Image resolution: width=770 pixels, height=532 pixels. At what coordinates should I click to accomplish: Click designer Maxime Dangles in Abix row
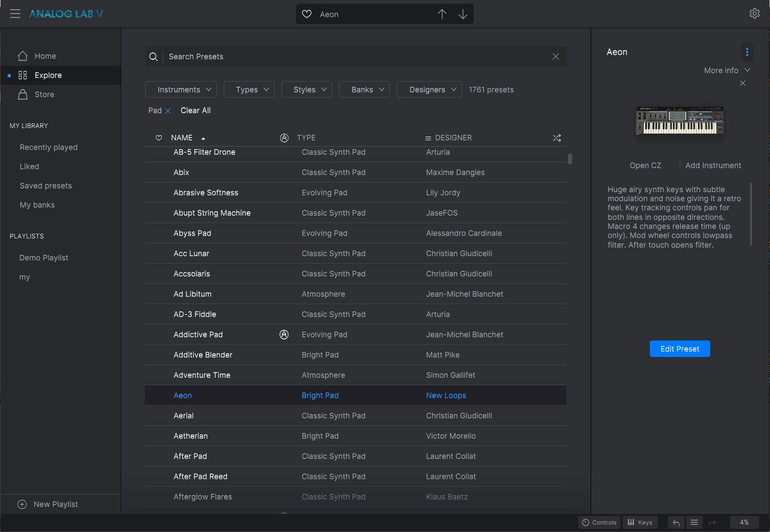coord(455,172)
